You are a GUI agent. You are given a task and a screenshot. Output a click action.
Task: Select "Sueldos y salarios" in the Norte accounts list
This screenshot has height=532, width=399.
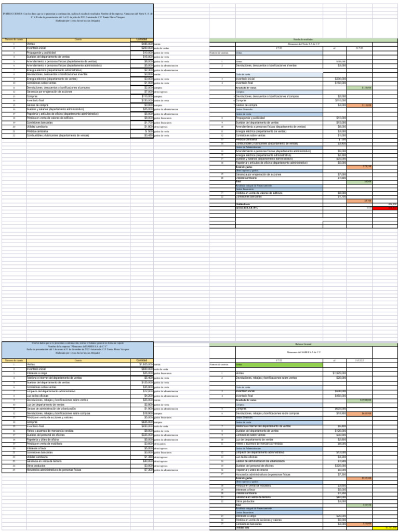tap(55, 110)
